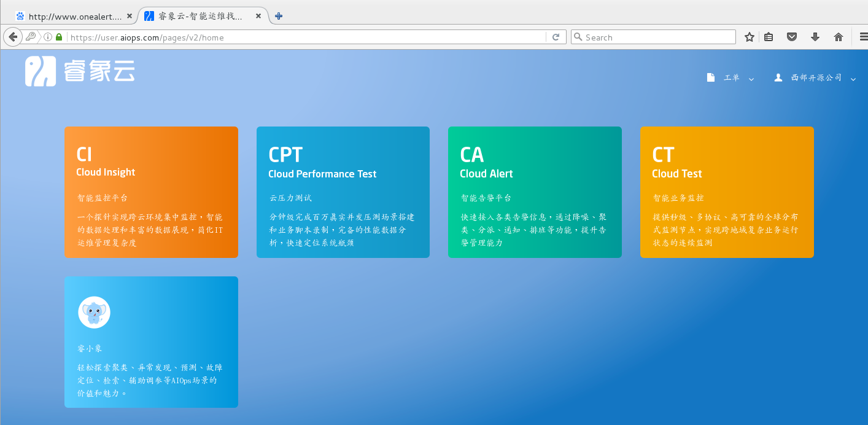Click the 睿象云 elephant logo
The height and width of the screenshot is (425, 868).
[x=41, y=71]
